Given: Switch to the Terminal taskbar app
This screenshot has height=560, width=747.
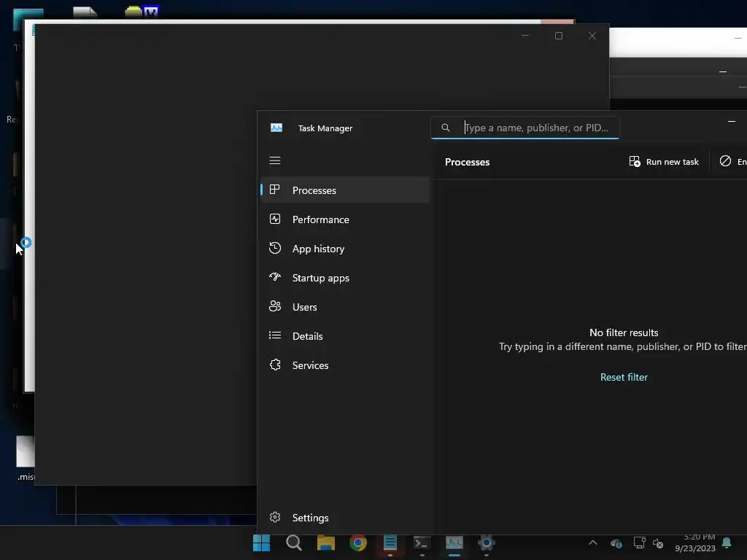Looking at the screenshot, I should point(422,542).
